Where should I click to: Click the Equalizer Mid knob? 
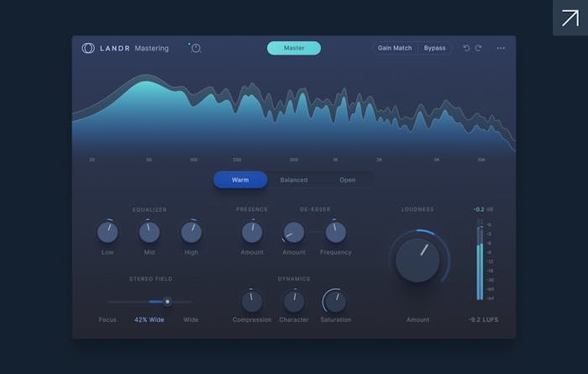(150, 232)
